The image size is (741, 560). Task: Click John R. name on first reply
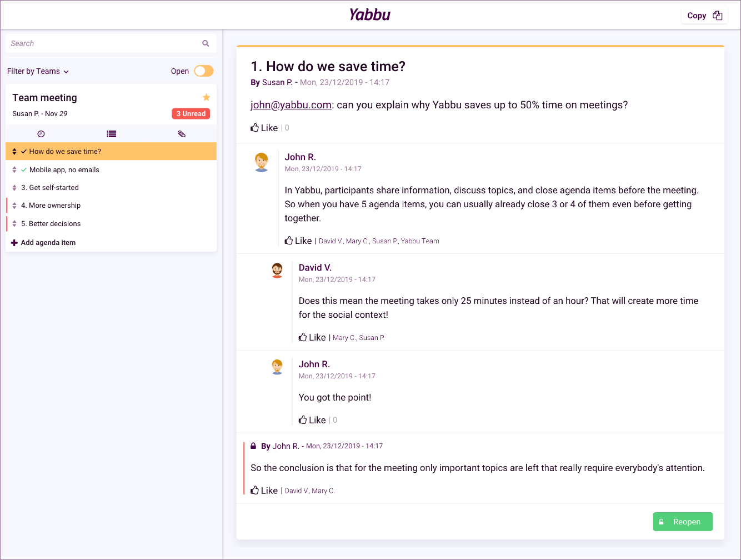click(301, 157)
